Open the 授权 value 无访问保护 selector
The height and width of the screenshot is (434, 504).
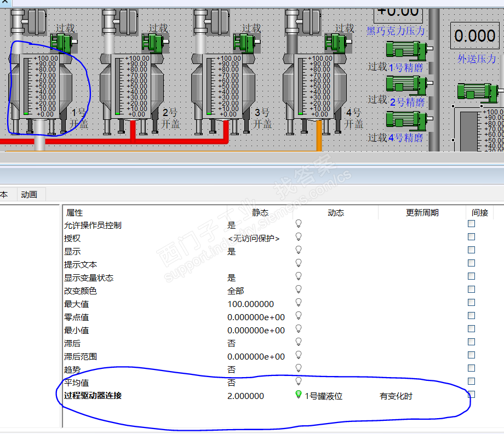tap(254, 239)
